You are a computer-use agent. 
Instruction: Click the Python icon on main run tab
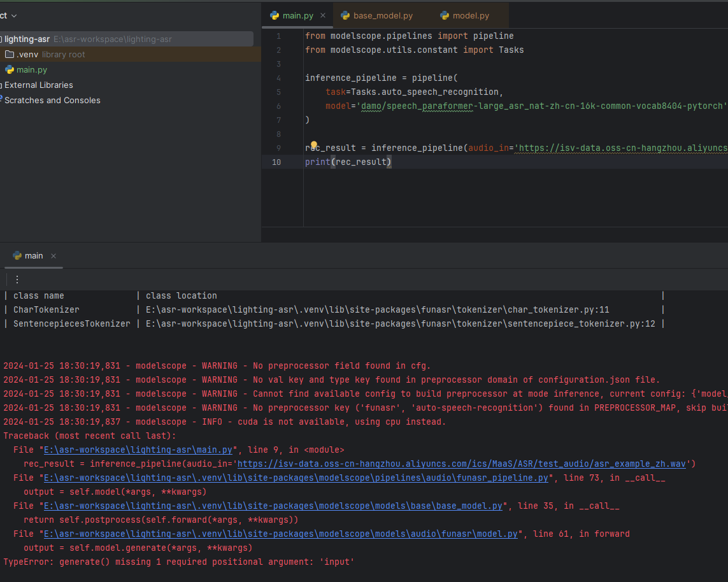click(x=17, y=256)
